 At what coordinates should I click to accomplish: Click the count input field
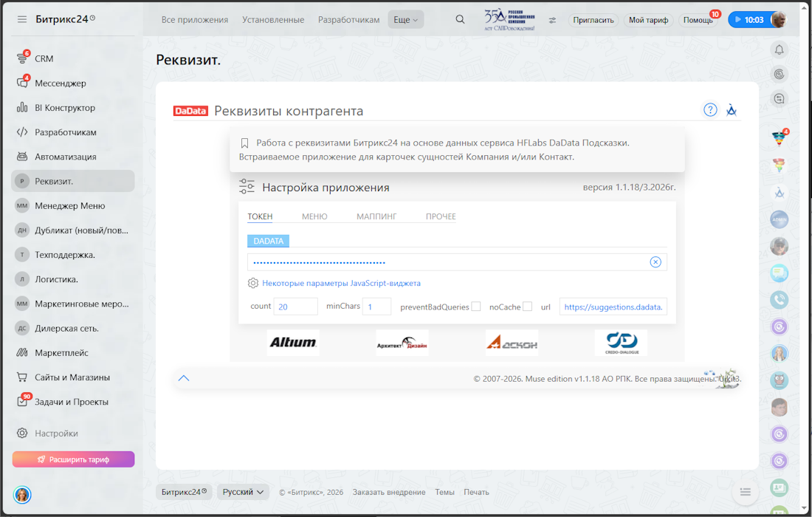(x=296, y=307)
